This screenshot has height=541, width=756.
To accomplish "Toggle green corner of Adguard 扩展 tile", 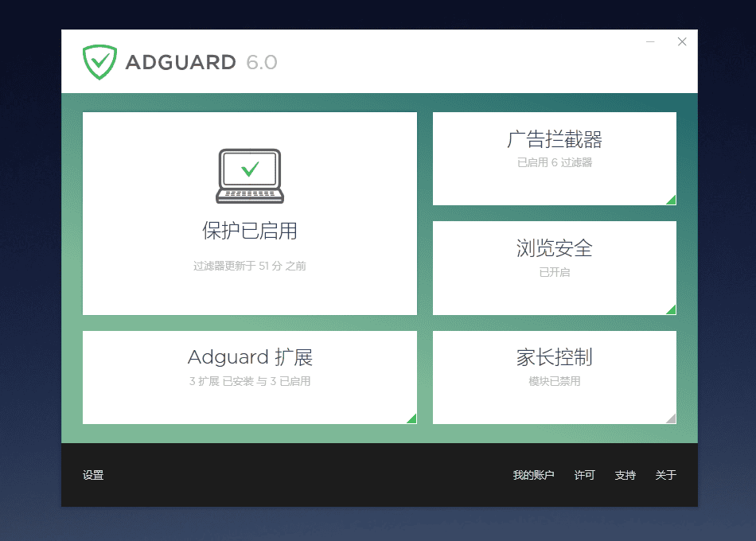I will tap(411, 418).
